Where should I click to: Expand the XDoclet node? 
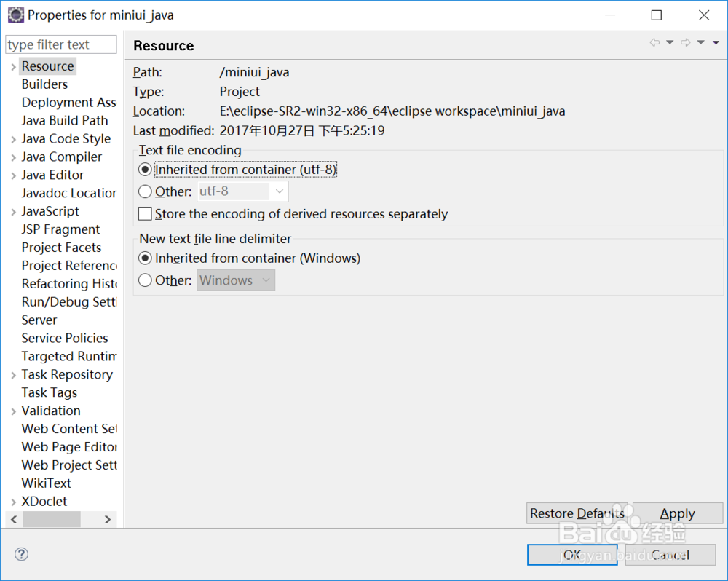point(13,502)
